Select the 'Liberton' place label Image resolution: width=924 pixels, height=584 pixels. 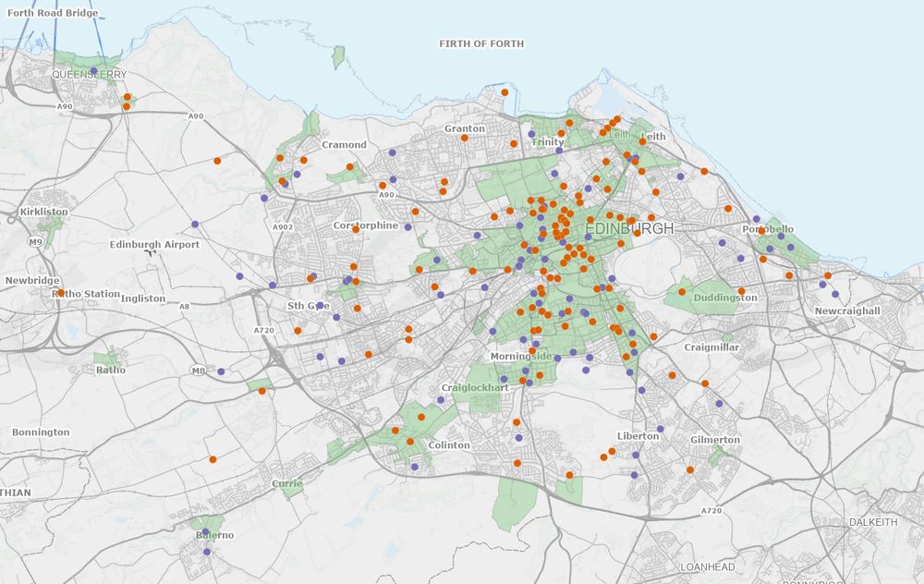638,436
